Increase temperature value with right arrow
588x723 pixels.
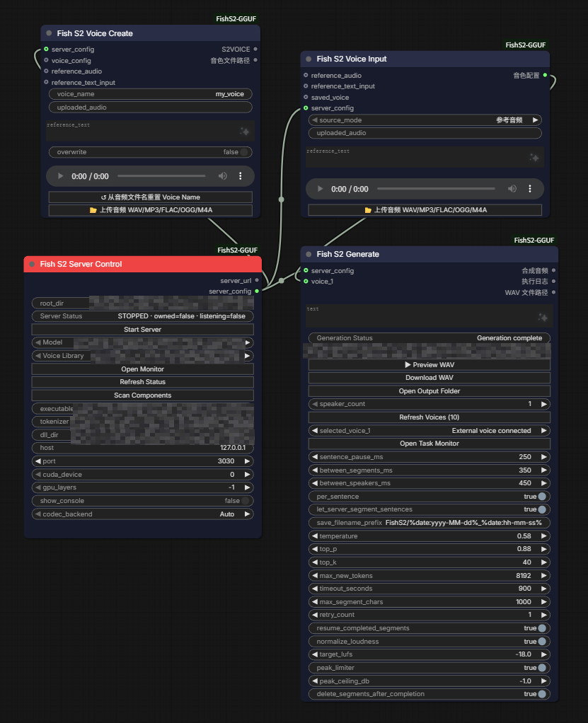544,536
